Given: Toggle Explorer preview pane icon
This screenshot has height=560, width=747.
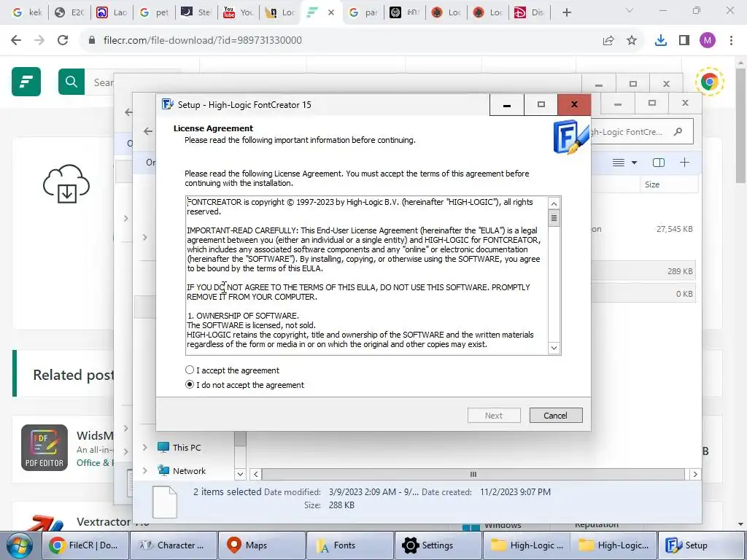Looking at the screenshot, I should point(659,163).
